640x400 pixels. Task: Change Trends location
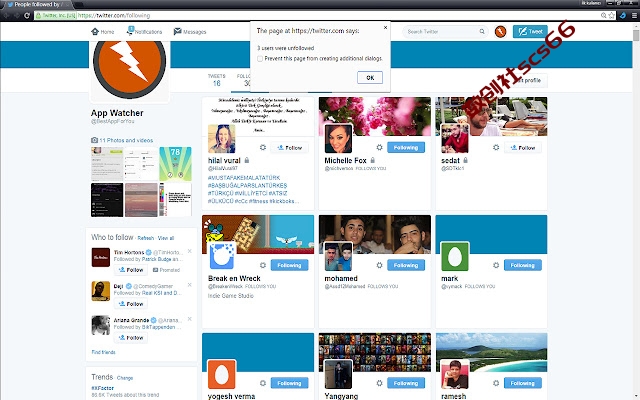coord(125,378)
